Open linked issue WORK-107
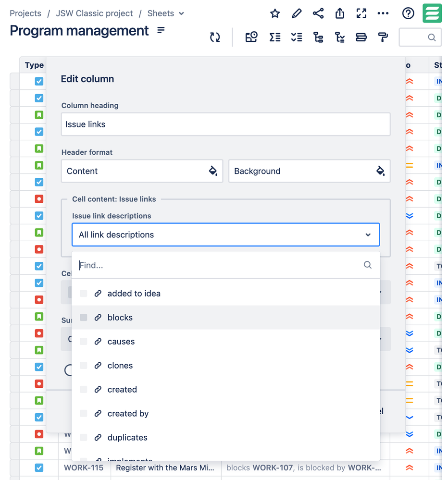 click(273, 468)
